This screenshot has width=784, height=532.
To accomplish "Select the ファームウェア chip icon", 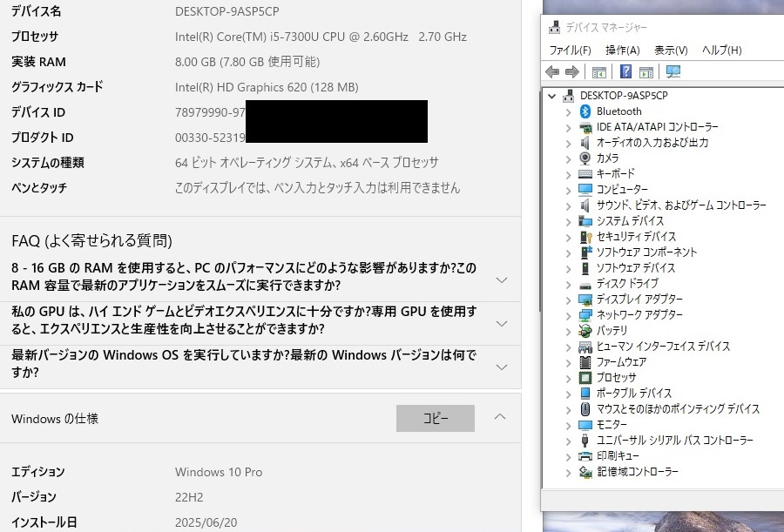I will pos(585,361).
